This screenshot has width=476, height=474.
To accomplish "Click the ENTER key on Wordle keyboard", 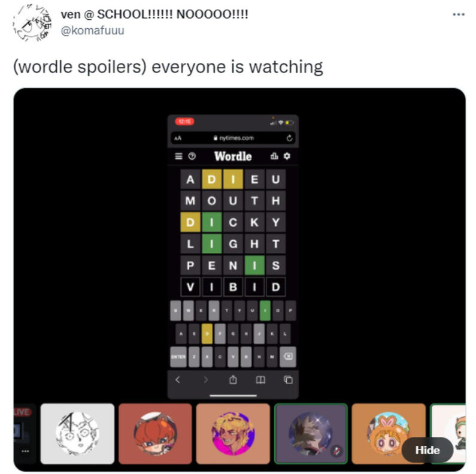I will coord(178,357).
